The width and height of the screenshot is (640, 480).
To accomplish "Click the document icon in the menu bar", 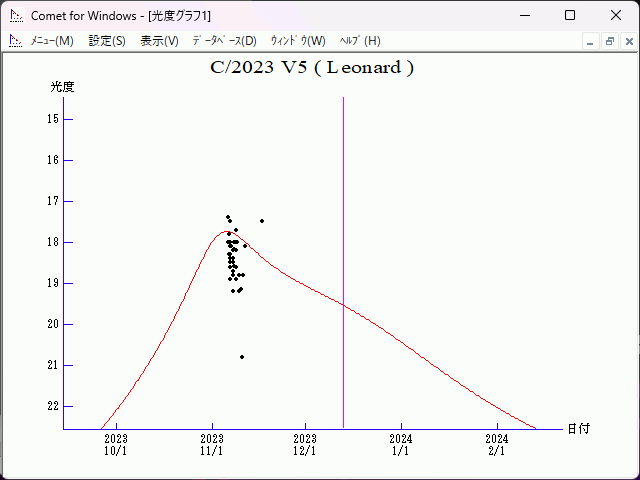I will (15, 41).
